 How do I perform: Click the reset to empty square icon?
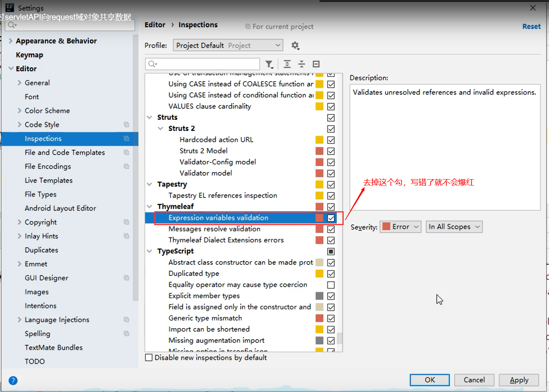316,64
